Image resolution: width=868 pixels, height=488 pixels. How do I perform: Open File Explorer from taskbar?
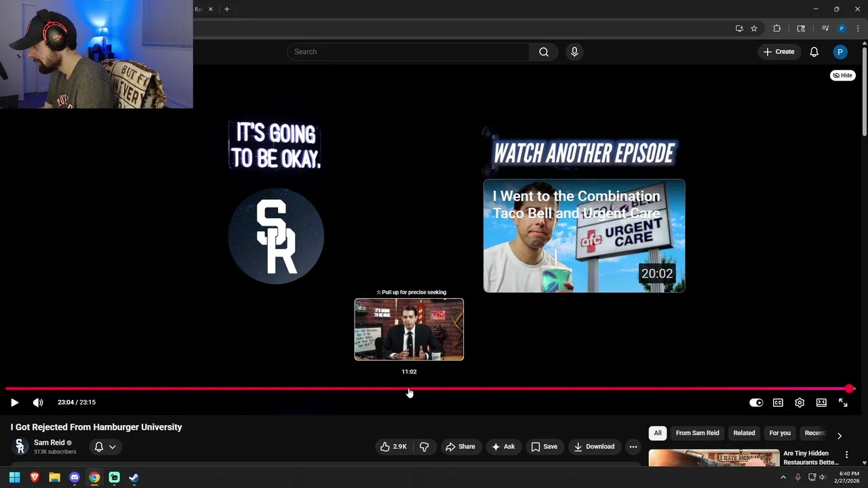coord(54,477)
